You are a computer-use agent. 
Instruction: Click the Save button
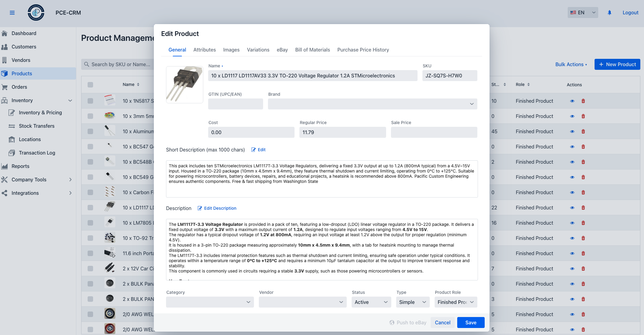471,323
